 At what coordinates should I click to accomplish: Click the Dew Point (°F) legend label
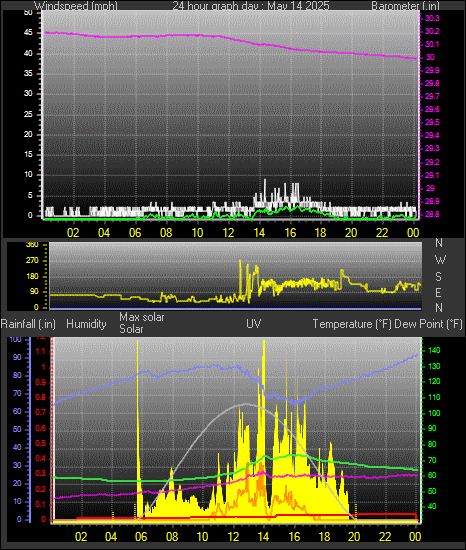[428, 324]
